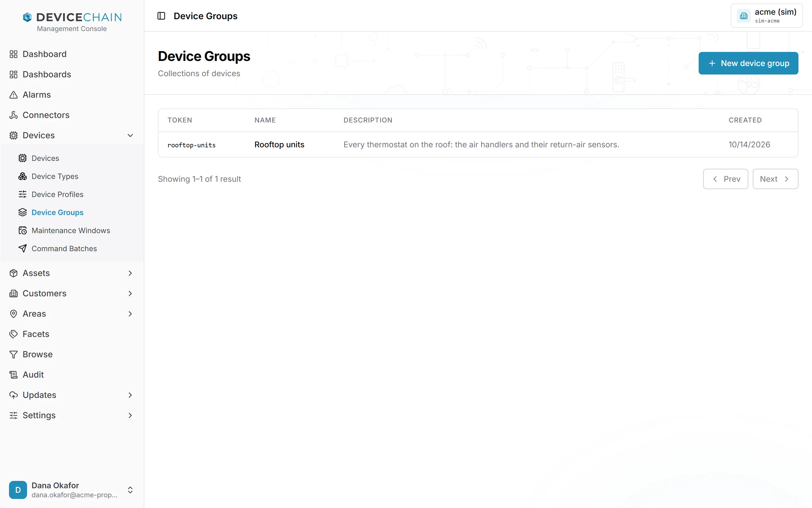Click the DeviceChain logo
The image size is (812, 508).
click(72, 17)
